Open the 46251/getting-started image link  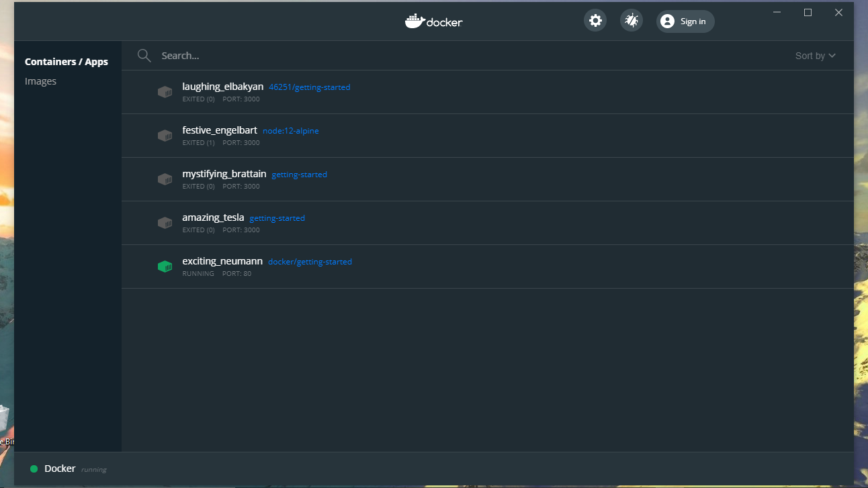click(310, 87)
